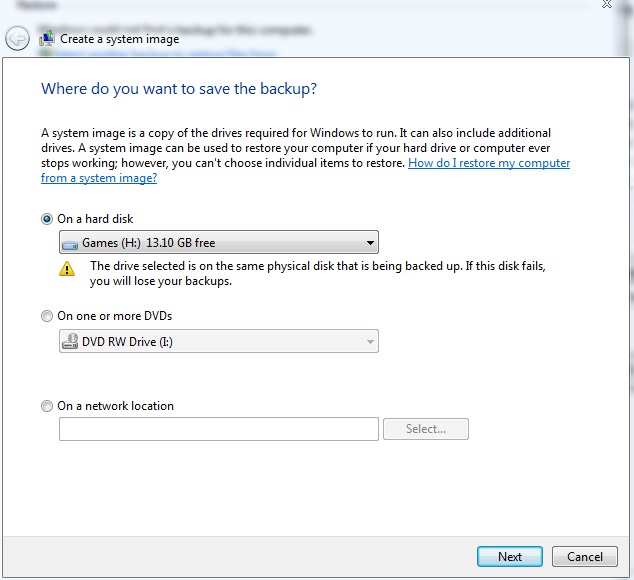Screen dimensions: 634x580
Task: Click the DVD RW Drive disc icon
Action: click(70, 342)
